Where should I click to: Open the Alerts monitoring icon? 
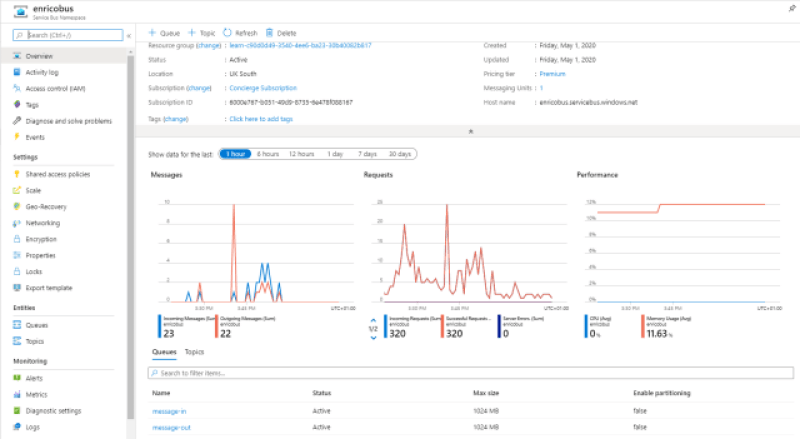pyautogui.click(x=17, y=378)
